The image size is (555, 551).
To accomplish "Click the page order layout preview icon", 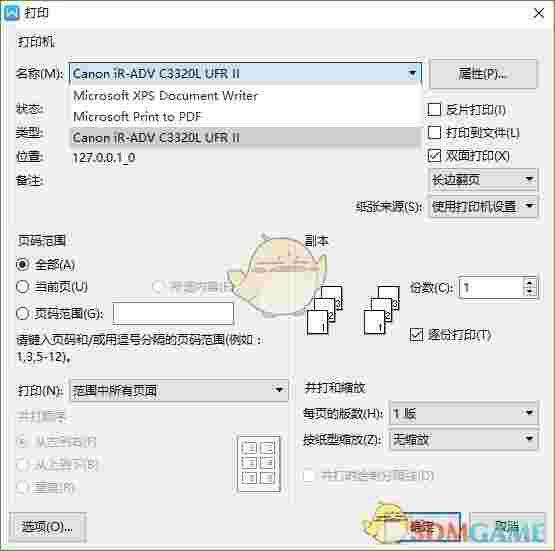I will [259, 464].
